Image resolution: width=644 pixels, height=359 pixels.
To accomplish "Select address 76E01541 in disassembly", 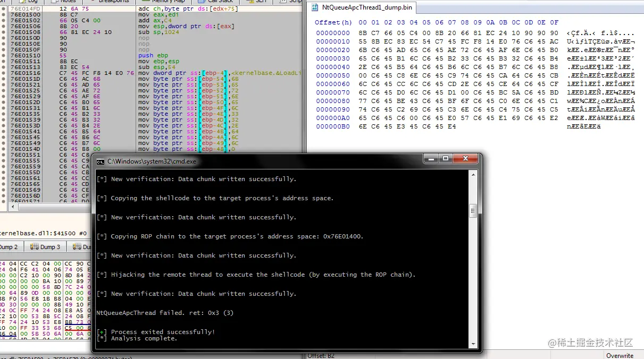I will click(26, 132).
